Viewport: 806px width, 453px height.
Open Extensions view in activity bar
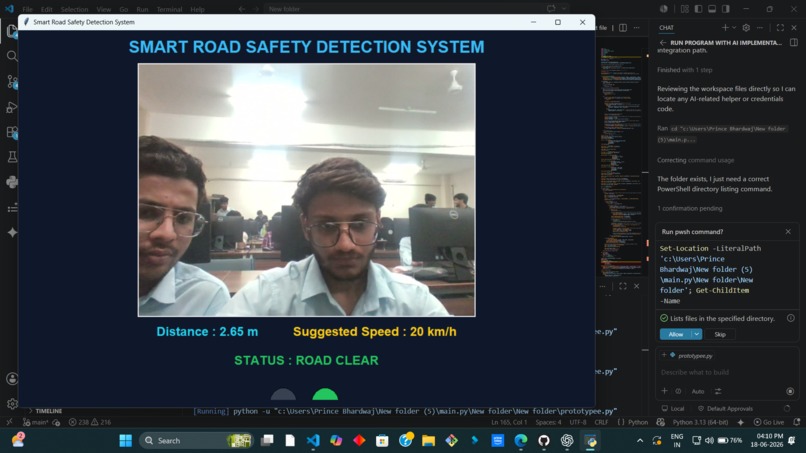pyautogui.click(x=12, y=132)
